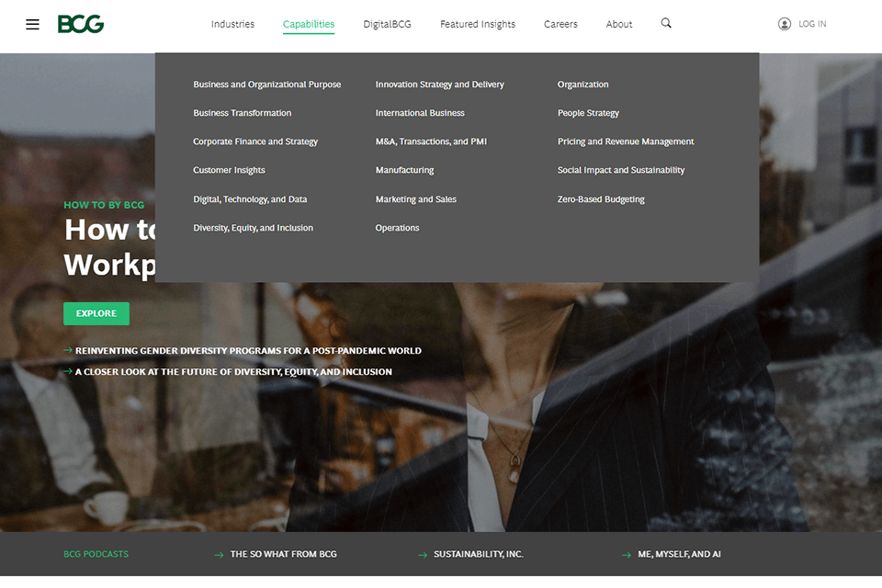882x588 pixels.
Task: Open A Closer Look at the Future article
Action: (x=233, y=372)
